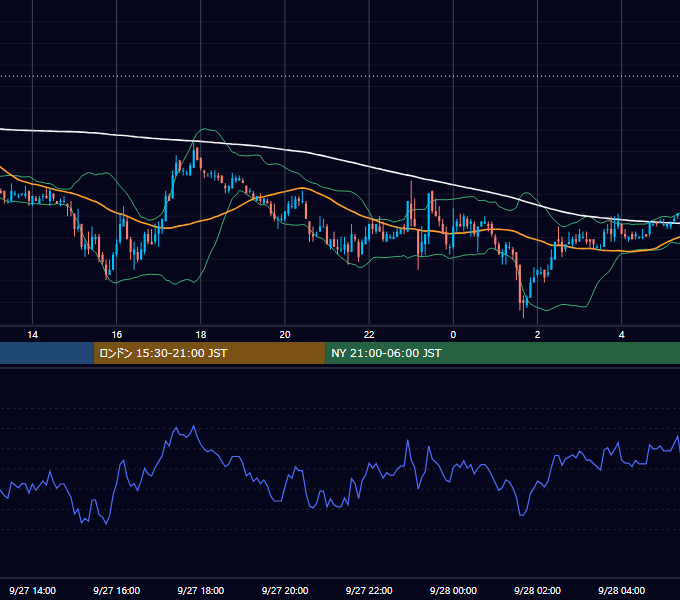This screenshot has width=680, height=600.
Task: Click the 0 hour axis label
Action: 453,335
